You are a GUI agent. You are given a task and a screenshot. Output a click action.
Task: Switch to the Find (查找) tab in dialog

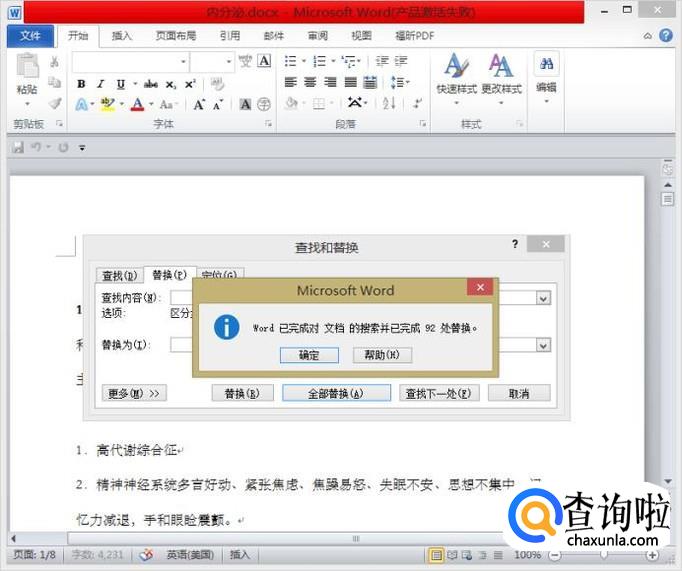tap(119, 275)
